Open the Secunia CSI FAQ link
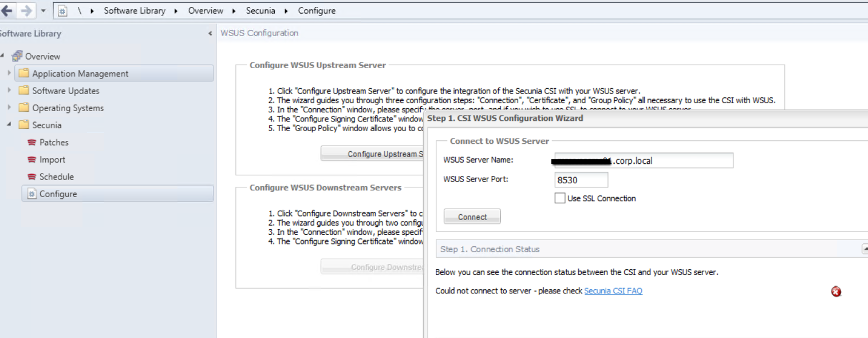This screenshot has height=338, width=868. pos(613,291)
